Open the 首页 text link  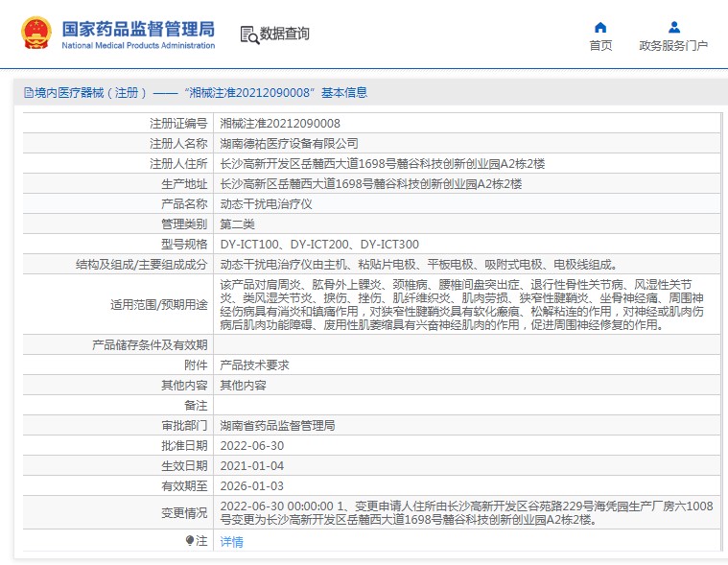pyautogui.click(x=600, y=45)
